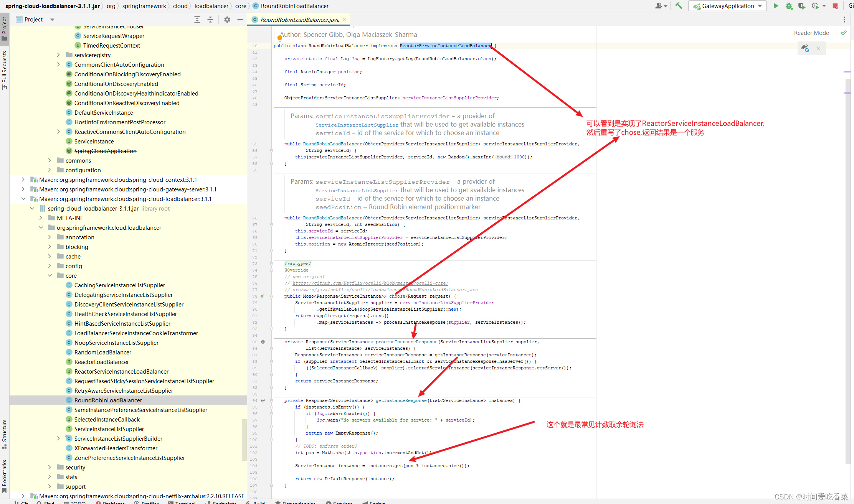Build project with hammer icon
Screen dimensions: 854x504
click(x=679, y=6)
